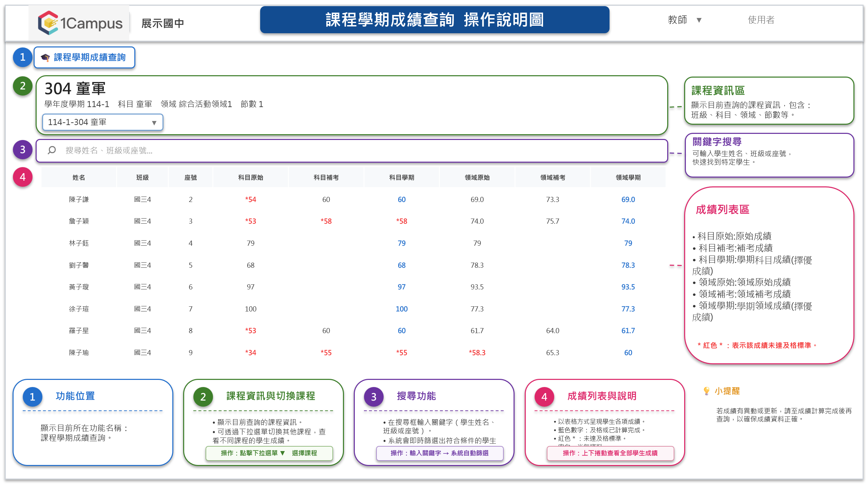Click the 領域原始 column header

pos(477,177)
